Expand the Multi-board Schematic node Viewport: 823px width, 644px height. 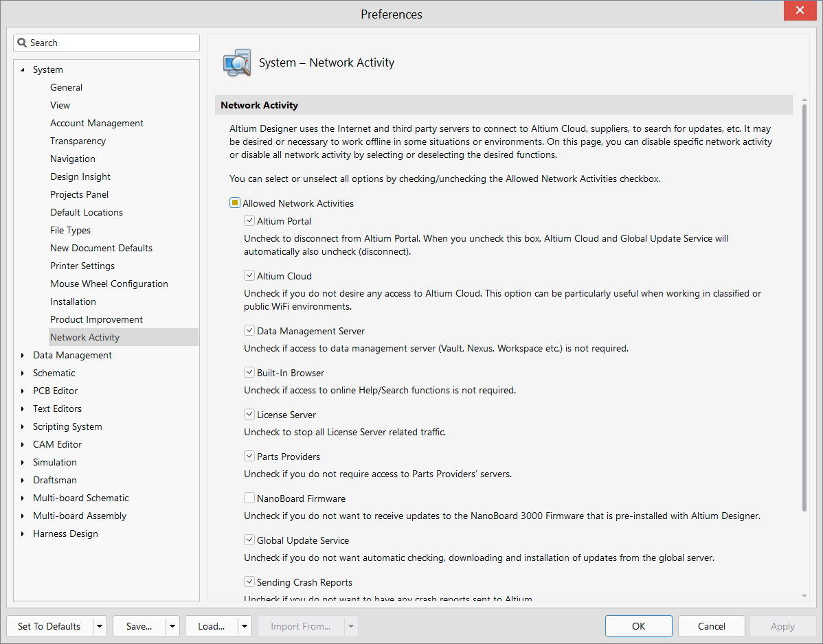tap(23, 498)
